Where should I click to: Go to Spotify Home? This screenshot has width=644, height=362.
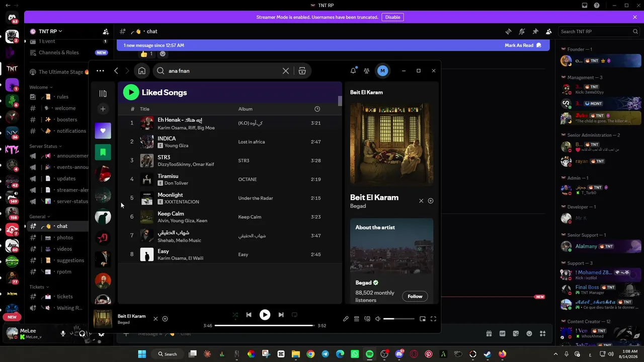[142, 71]
